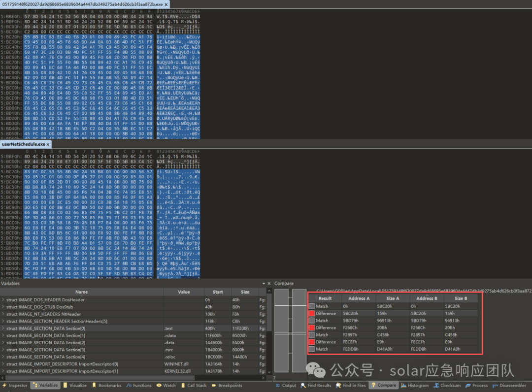532x392 pixels.
Task: Show the Output tab
Action: [x=286, y=385]
